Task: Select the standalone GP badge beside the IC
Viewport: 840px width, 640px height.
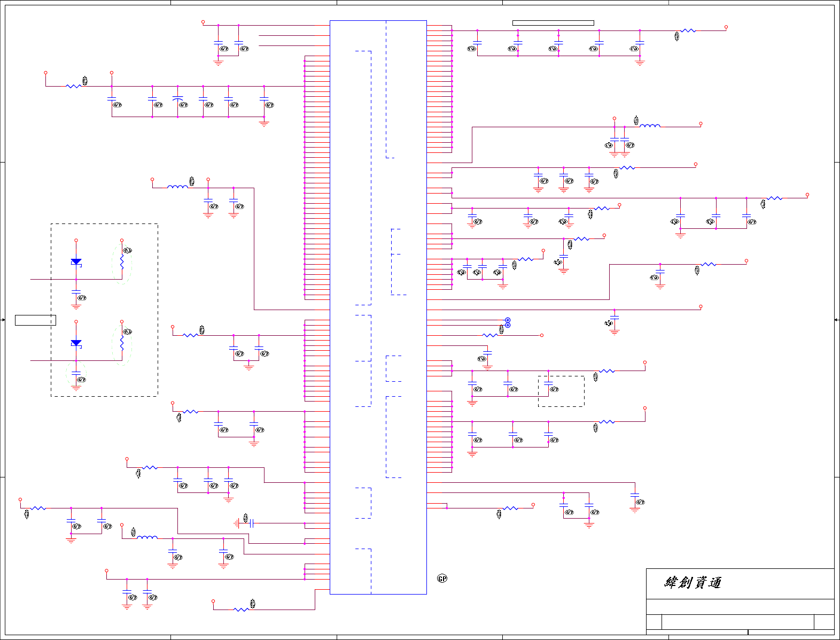Action: click(x=442, y=579)
